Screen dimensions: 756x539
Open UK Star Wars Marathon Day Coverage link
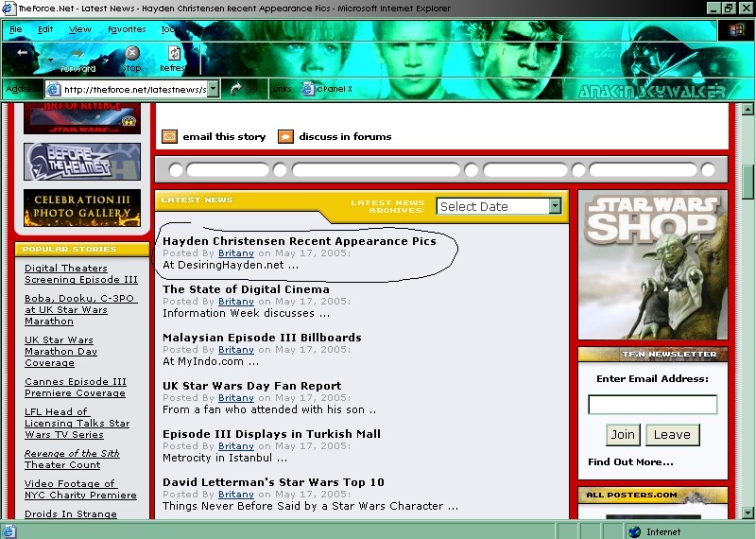click(60, 351)
